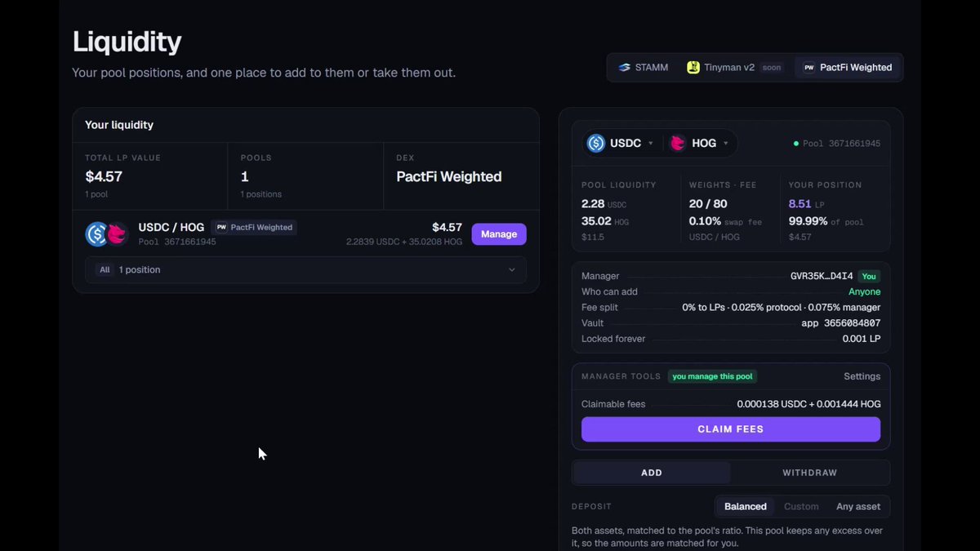
Task: Click "35.02 HOG" under Pool Liquidity
Action: tap(605, 221)
